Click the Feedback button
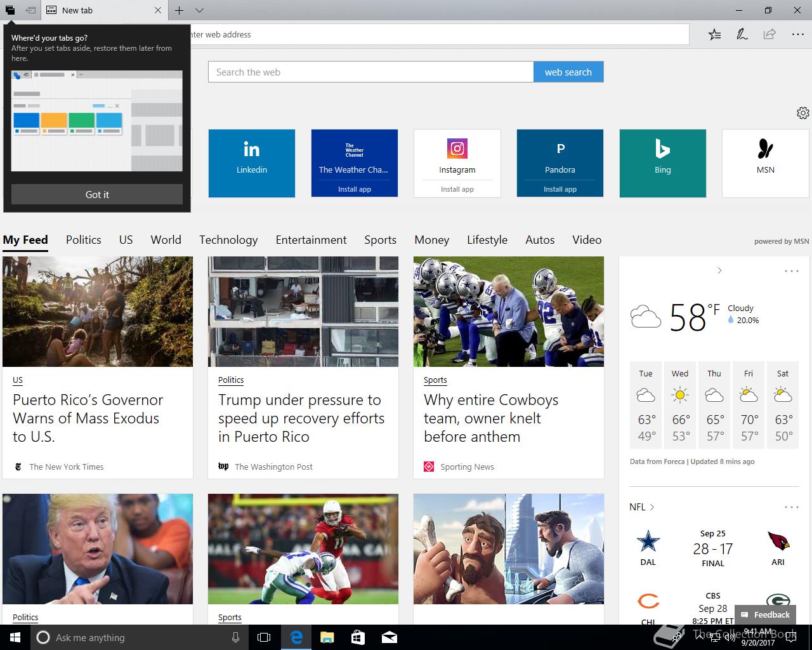 pos(765,614)
